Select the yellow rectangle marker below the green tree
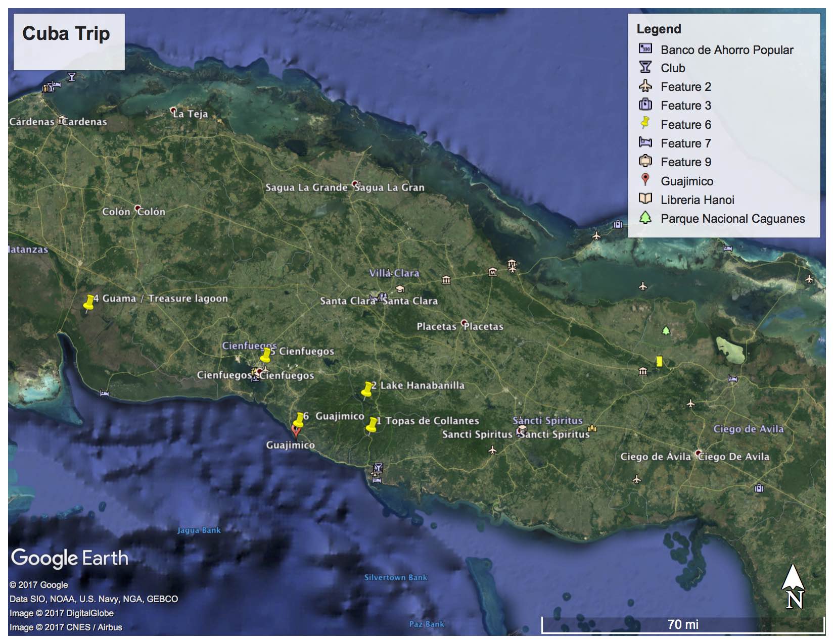Viewport: 834px width, 644px height. tap(659, 361)
